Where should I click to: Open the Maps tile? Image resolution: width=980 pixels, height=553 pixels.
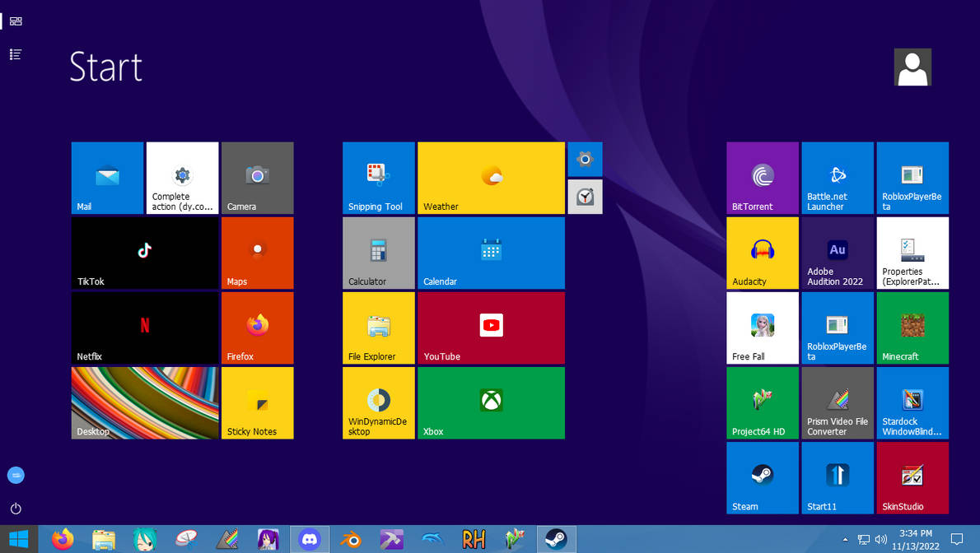[258, 253]
